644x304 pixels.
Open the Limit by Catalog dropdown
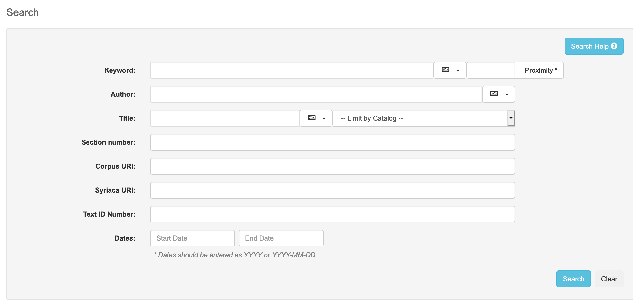click(423, 118)
